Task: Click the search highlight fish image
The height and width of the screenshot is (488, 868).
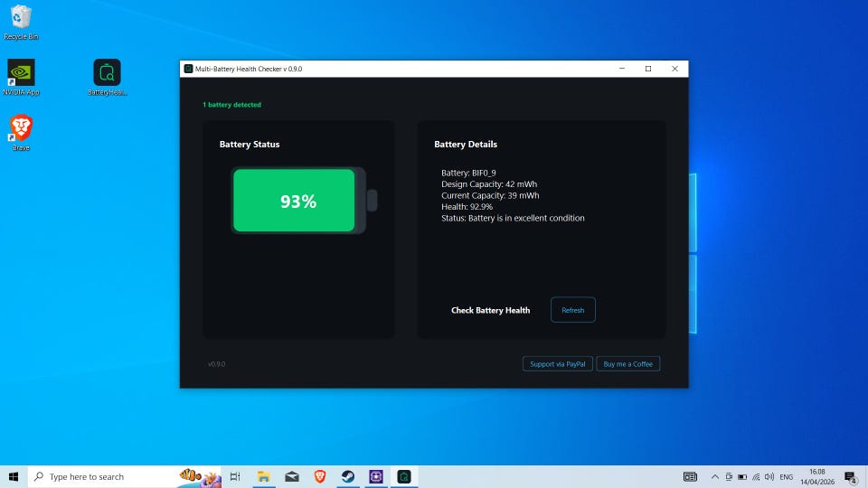Action: coord(199,476)
